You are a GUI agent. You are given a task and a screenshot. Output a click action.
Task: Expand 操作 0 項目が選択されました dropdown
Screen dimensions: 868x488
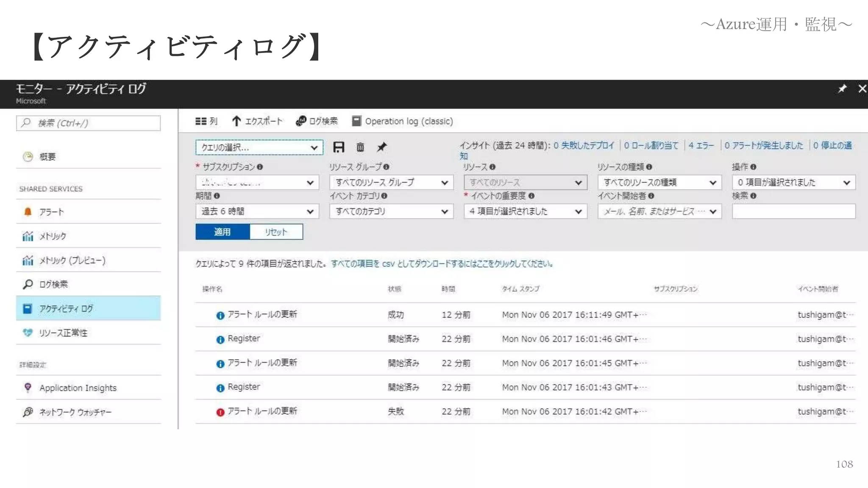pos(793,183)
